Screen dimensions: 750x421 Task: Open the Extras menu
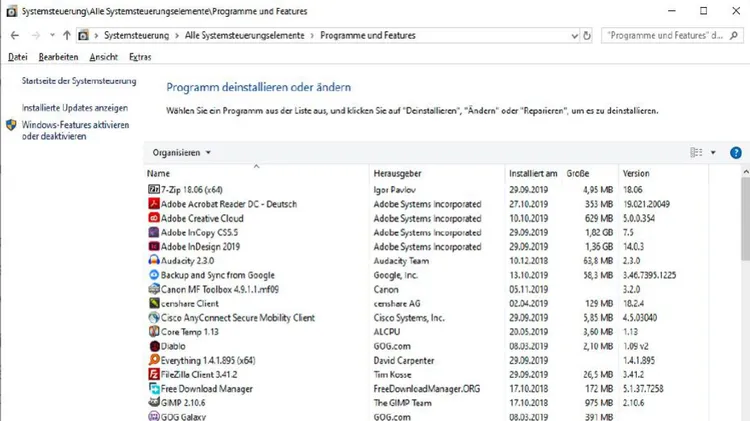pyautogui.click(x=140, y=57)
